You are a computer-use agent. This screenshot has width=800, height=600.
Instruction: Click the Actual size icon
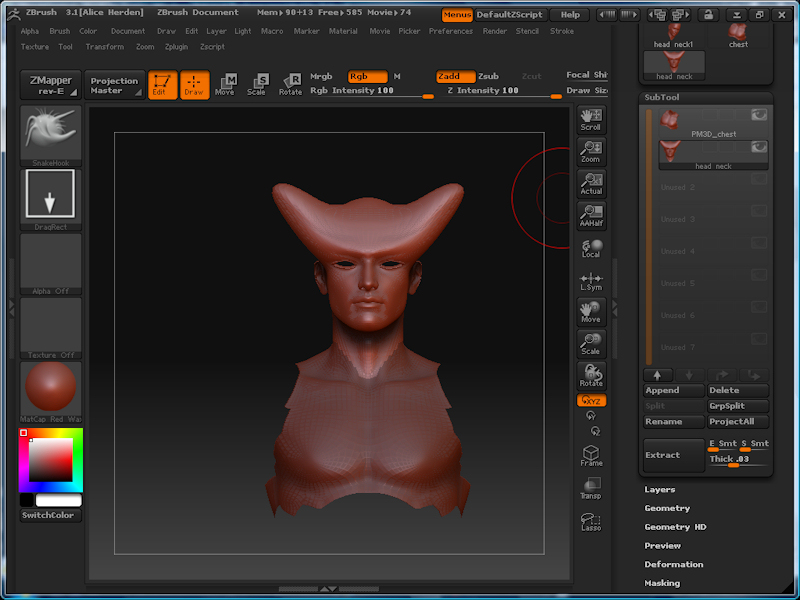pos(591,184)
